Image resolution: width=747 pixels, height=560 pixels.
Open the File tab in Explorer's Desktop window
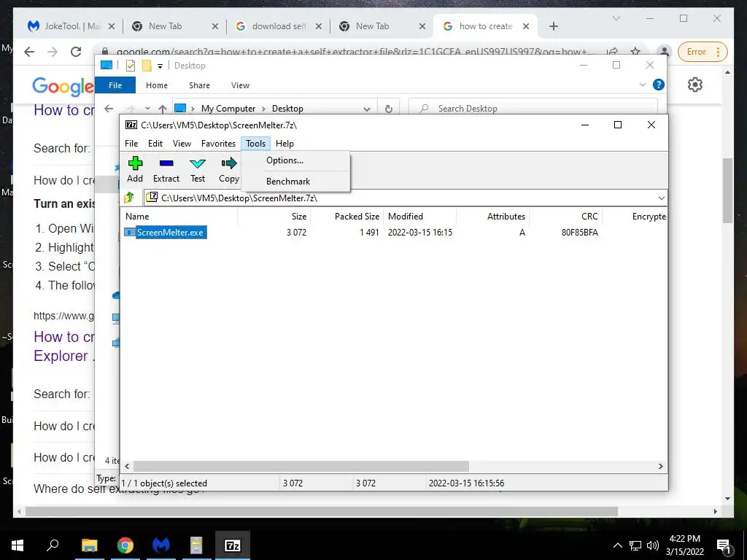coord(115,85)
